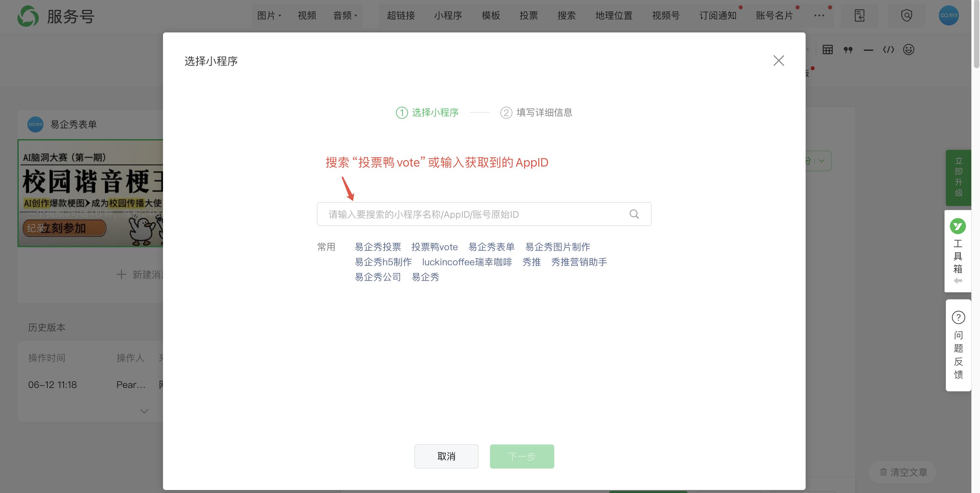980x493 pixels.
Task: Select 秀推 from common list
Action: point(532,262)
